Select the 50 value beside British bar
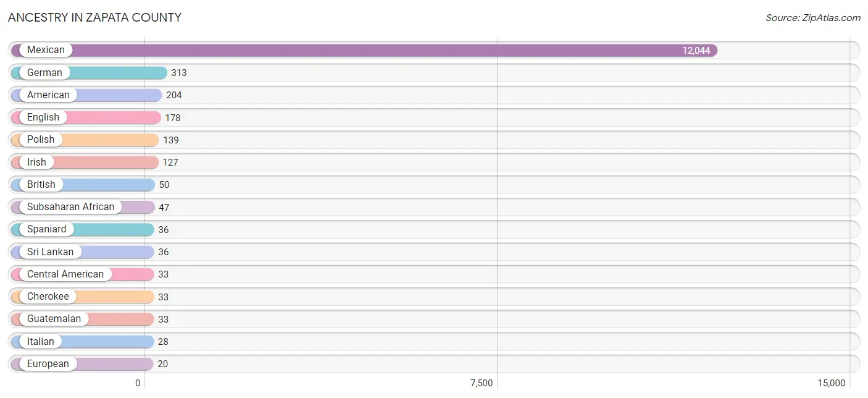The height and width of the screenshot is (398, 868). pos(164,185)
